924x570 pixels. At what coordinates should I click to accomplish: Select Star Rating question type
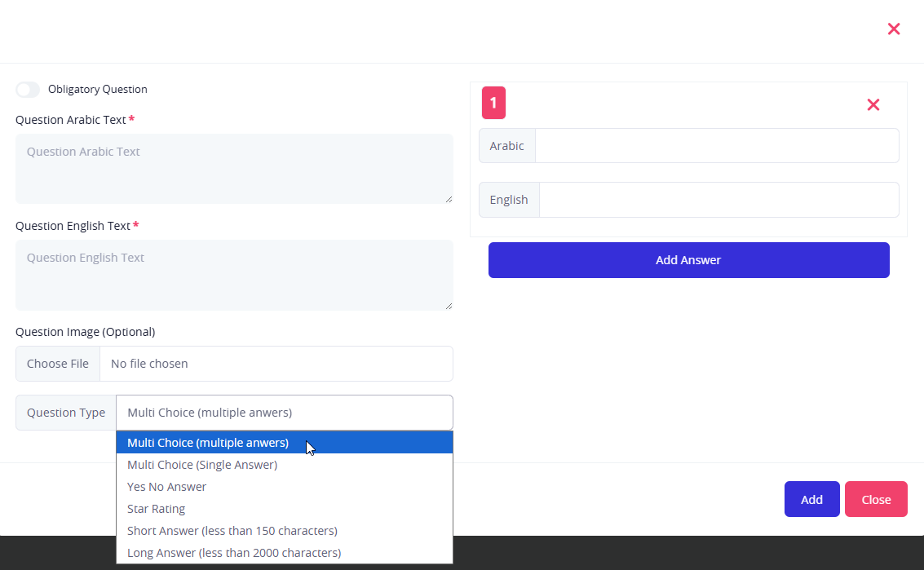click(x=157, y=509)
